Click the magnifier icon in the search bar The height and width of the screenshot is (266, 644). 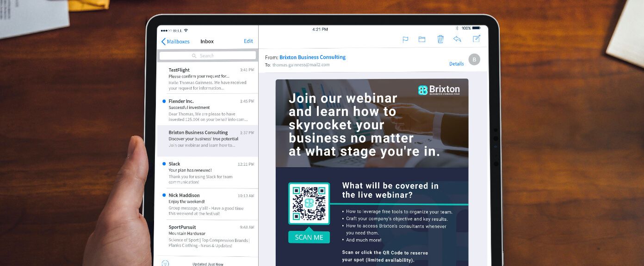coord(194,56)
